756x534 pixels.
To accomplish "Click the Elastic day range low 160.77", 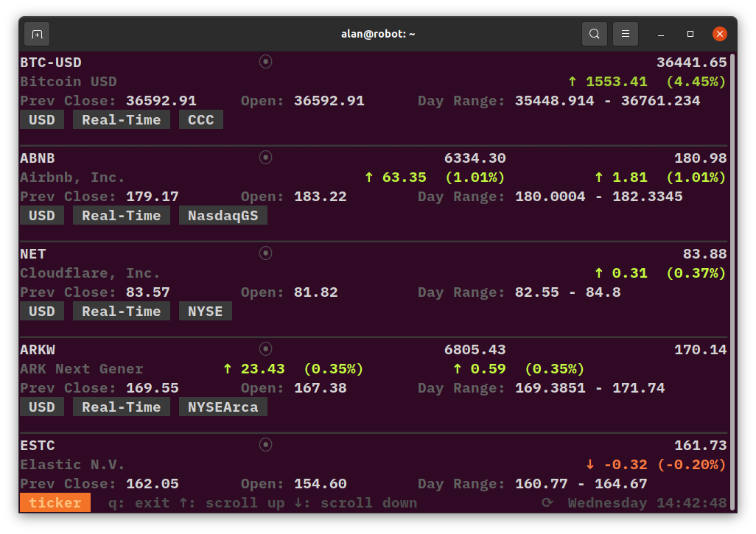I will (542, 484).
